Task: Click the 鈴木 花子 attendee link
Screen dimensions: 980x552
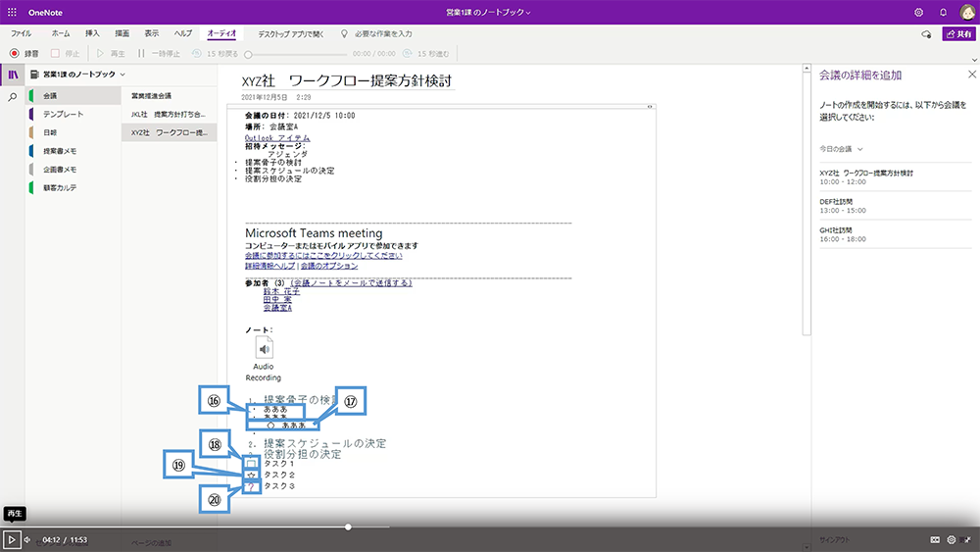Action: click(281, 291)
